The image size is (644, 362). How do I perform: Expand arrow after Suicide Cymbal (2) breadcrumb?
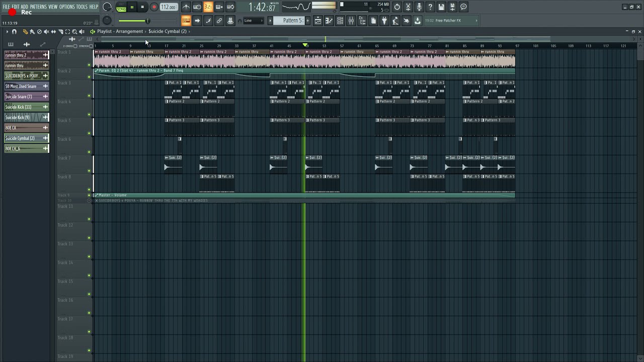(190, 32)
